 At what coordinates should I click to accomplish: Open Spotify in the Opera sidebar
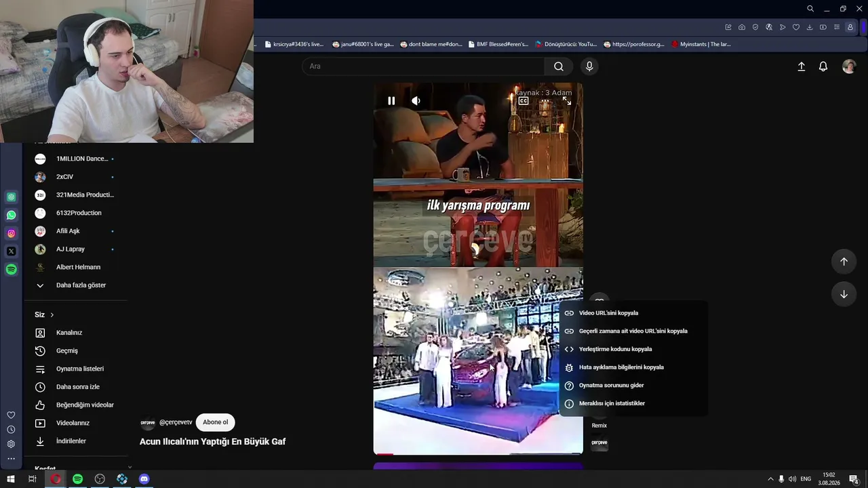(11, 270)
